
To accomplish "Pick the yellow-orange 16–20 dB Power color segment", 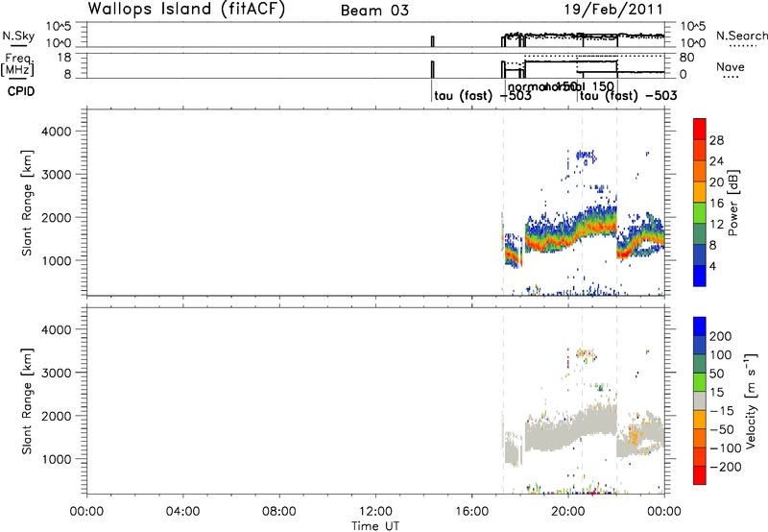I will click(700, 192).
